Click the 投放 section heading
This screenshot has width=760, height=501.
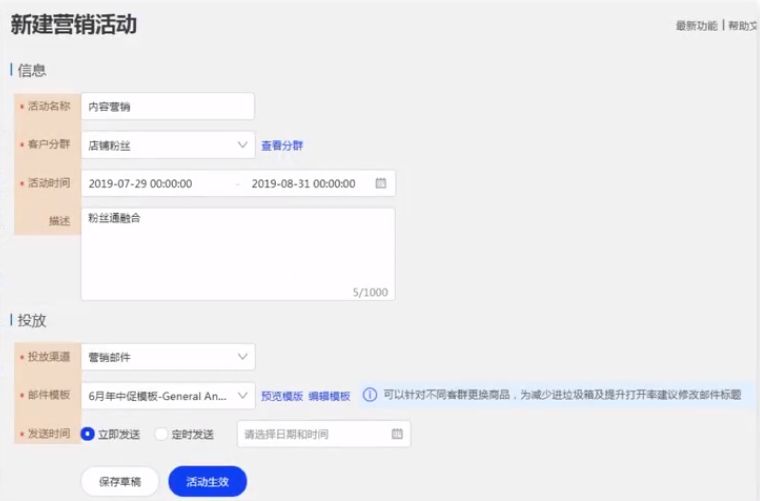click(x=32, y=320)
